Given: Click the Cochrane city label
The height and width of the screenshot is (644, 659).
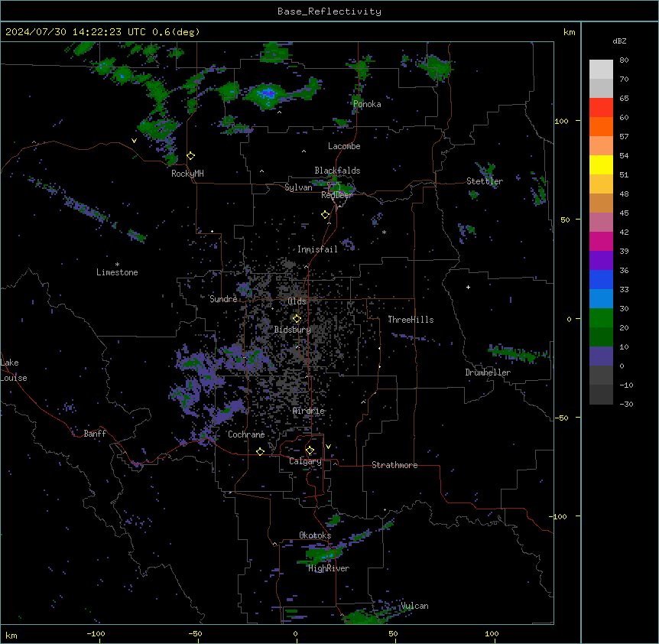Looking at the screenshot, I should click(x=246, y=434).
